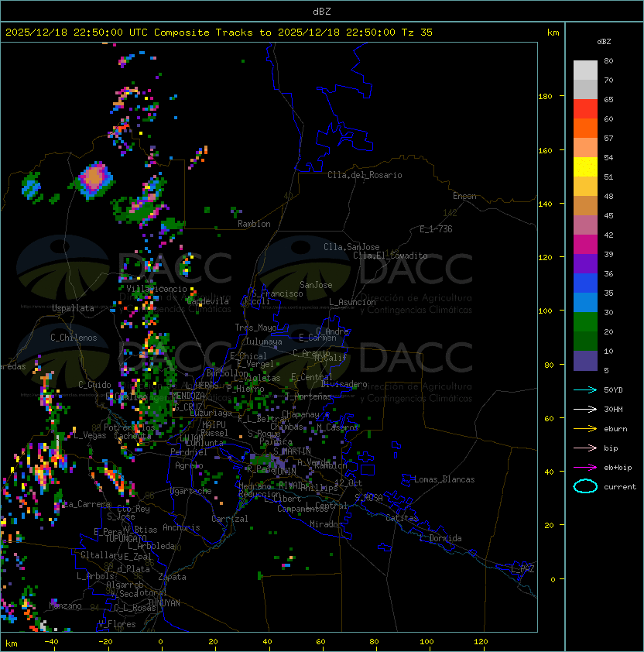Screen dimensions: 644x652
Task: Pick the light blue 30-35 dBZ swatch
Action: (x=585, y=302)
